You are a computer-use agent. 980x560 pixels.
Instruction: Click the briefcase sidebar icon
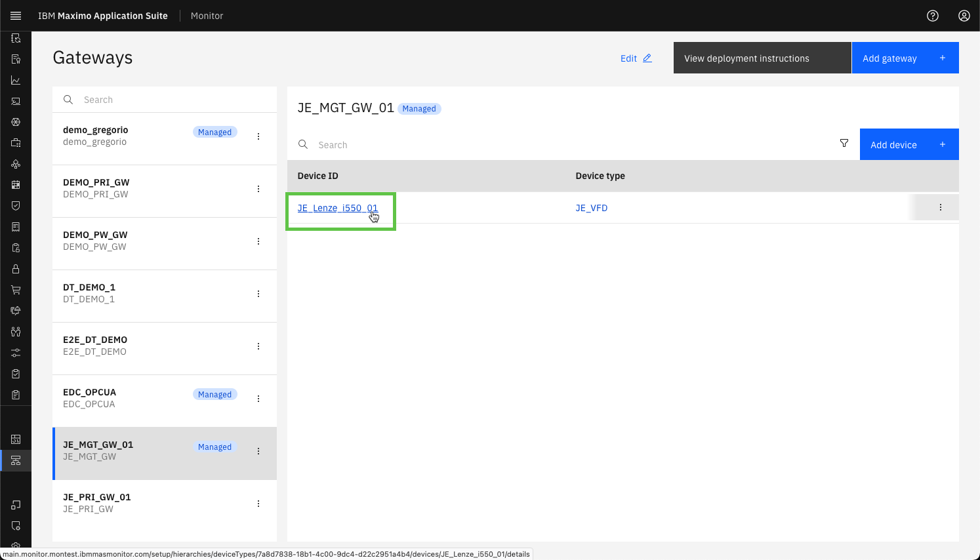16,143
